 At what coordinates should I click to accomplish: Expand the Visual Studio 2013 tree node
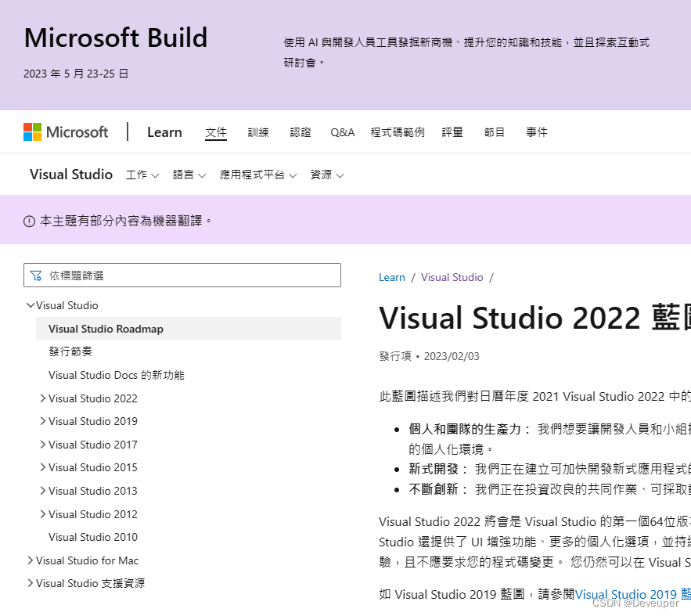(43, 491)
